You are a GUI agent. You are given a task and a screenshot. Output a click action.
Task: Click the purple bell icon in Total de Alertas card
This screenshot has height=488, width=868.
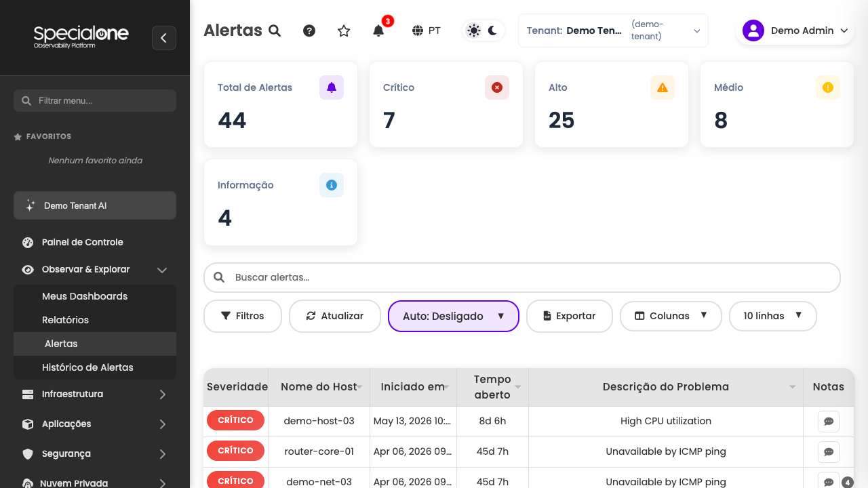click(332, 87)
